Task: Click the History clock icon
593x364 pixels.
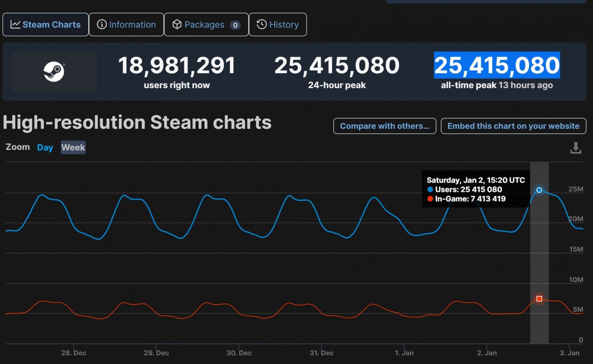Action: coord(261,25)
